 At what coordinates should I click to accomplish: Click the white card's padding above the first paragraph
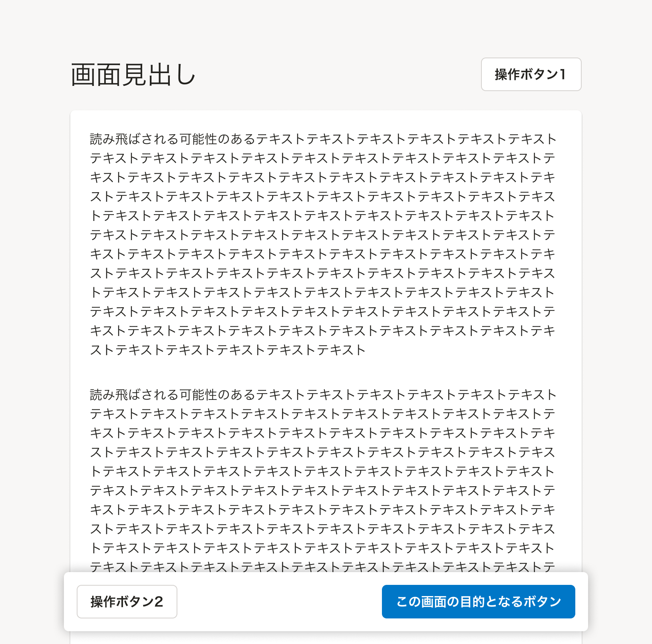pos(326,121)
